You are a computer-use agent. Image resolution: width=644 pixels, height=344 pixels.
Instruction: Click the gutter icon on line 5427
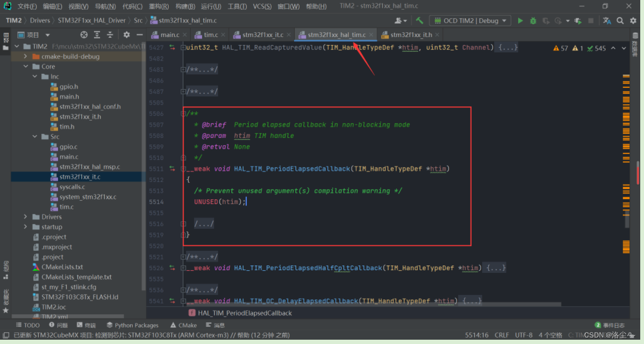(x=172, y=48)
